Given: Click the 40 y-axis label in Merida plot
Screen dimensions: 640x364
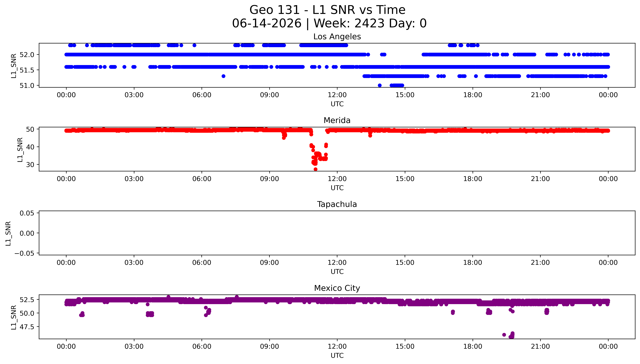Looking at the screenshot, I should [30, 147].
